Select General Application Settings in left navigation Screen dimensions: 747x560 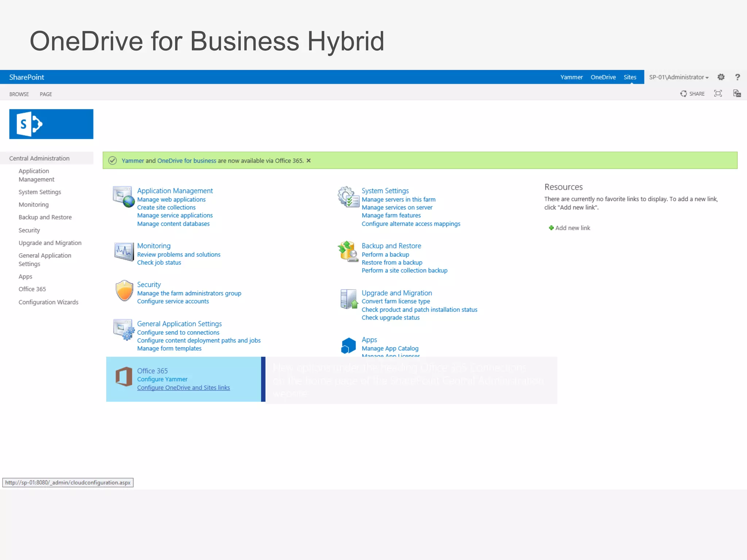click(45, 260)
